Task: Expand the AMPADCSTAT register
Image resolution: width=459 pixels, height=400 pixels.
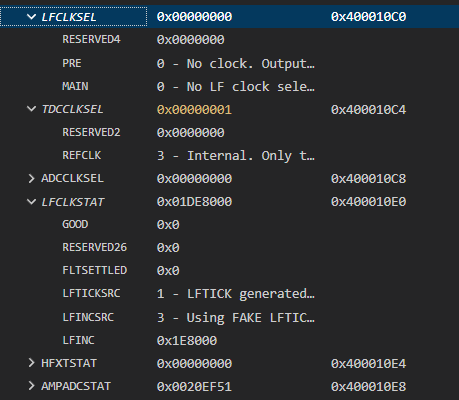Action: 31,386
